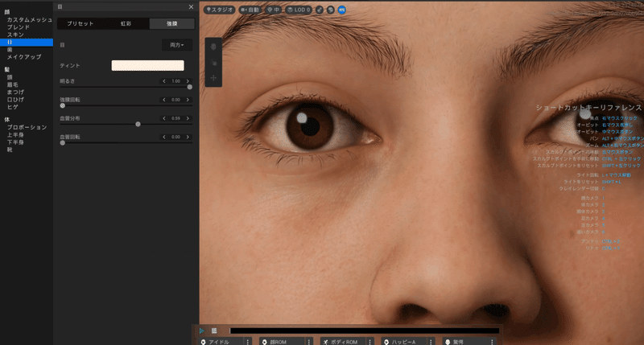Viewport: 644px width, 345px height.
Task: Switch to the プリセット tab
Action: tap(80, 24)
